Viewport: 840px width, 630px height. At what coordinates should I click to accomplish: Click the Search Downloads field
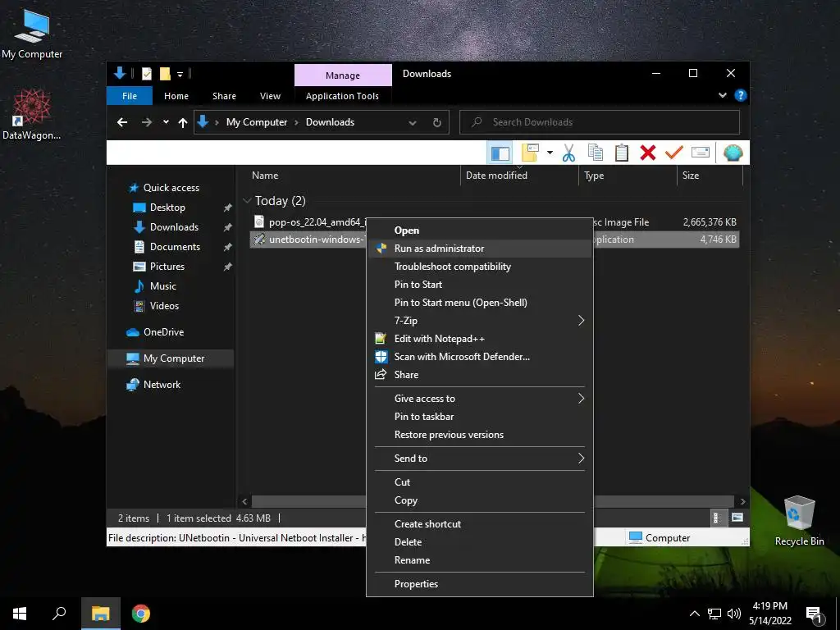[x=600, y=122]
